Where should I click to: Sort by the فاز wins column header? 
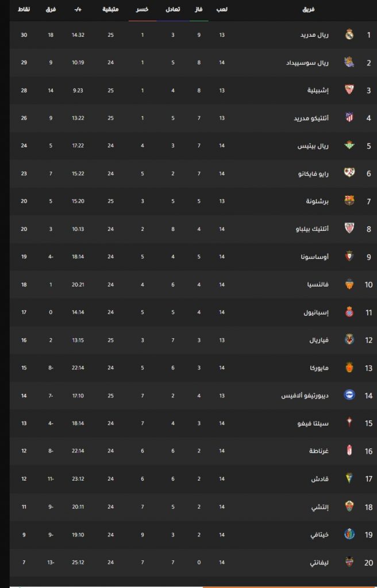pyautogui.click(x=199, y=9)
